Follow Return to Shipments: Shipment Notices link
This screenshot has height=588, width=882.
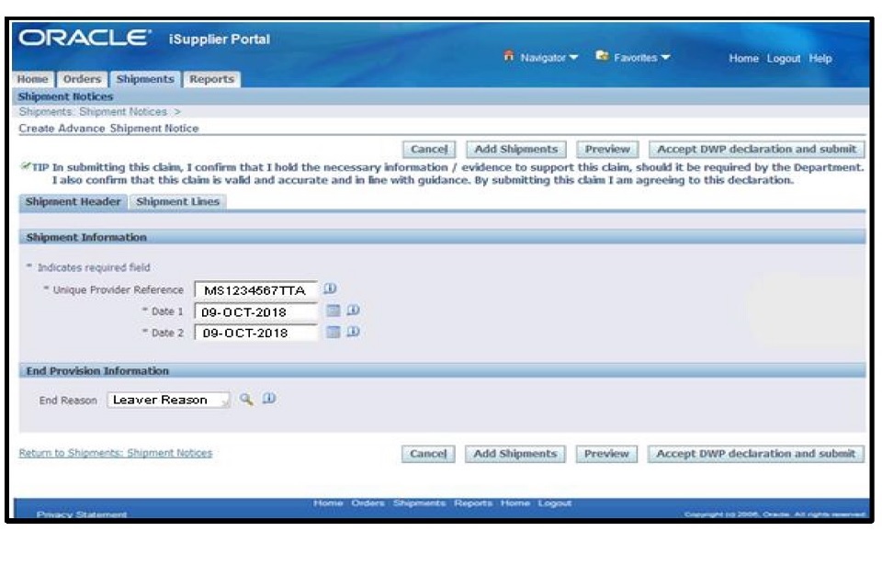click(x=116, y=453)
